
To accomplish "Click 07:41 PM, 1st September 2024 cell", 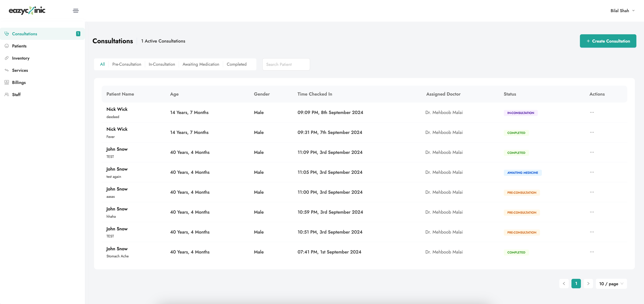I will click(x=329, y=252).
